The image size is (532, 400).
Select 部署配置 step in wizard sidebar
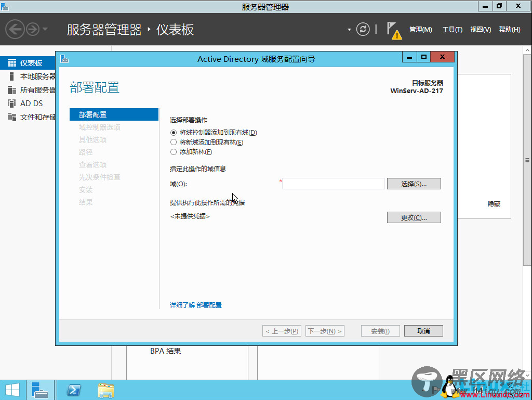click(x=114, y=114)
